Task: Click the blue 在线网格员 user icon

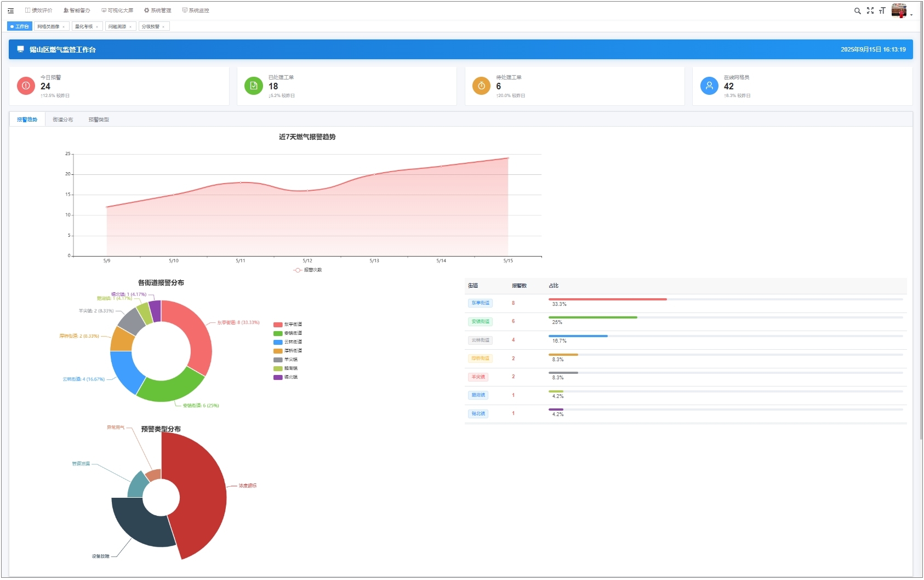Action: [709, 86]
